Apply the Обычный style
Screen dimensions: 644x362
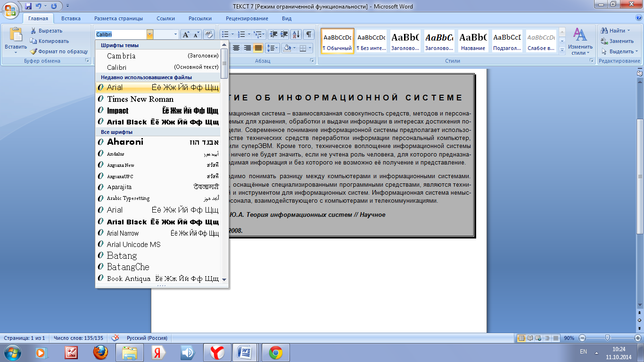point(337,41)
